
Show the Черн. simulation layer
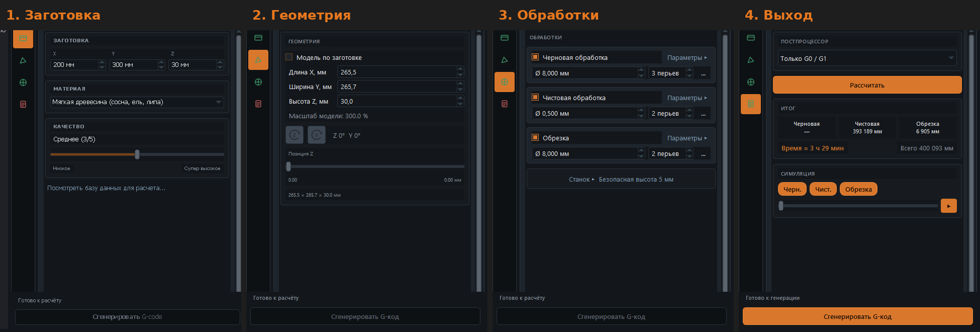(x=792, y=189)
